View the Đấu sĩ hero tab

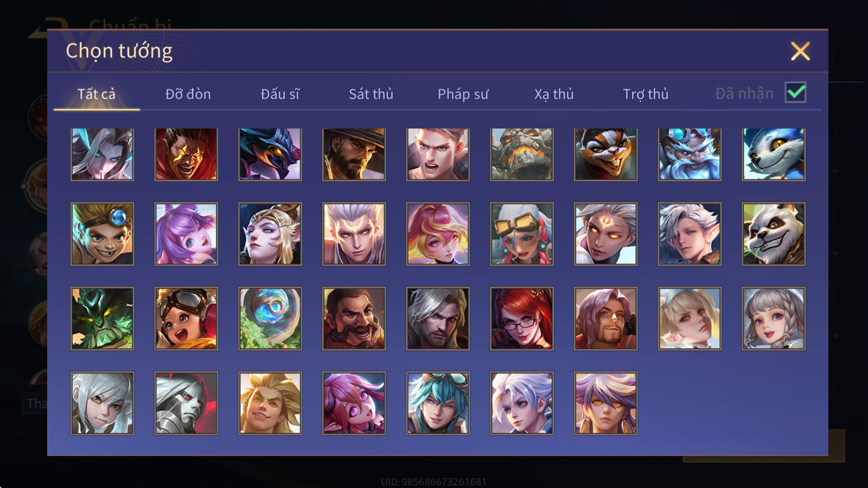(280, 94)
